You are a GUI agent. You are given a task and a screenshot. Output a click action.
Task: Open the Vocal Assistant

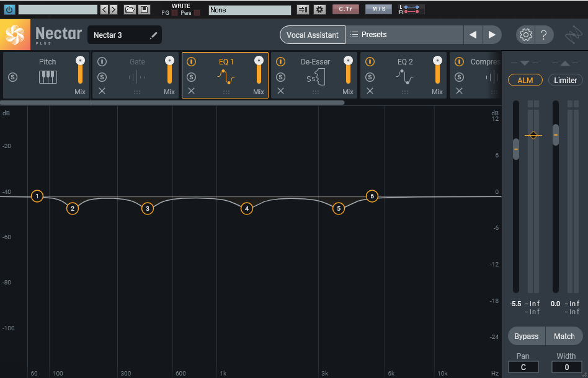coord(313,35)
